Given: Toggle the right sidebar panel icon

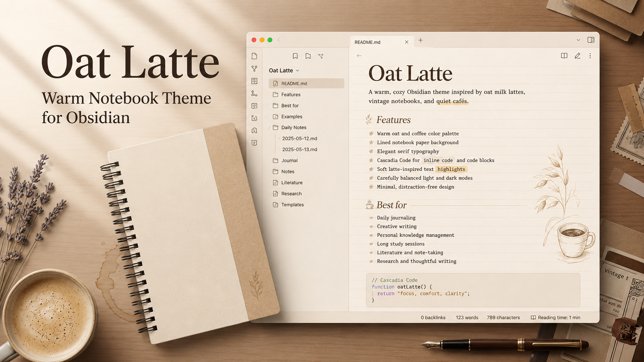Looking at the screenshot, I should pos(591,40).
